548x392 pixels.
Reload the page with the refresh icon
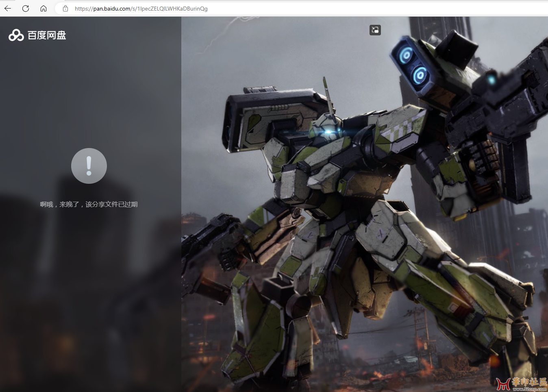click(x=26, y=9)
